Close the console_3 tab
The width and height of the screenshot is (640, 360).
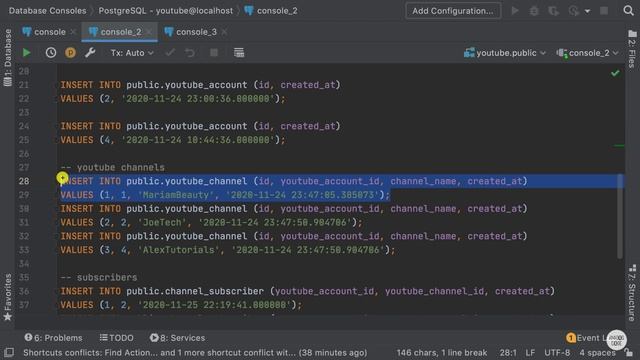[x=224, y=32]
